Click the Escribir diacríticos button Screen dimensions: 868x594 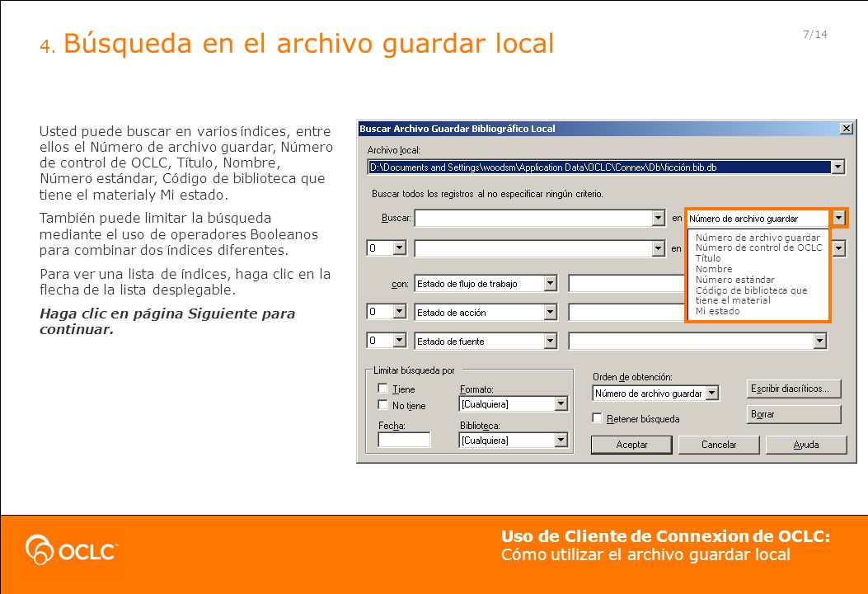click(x=793, y=389)
